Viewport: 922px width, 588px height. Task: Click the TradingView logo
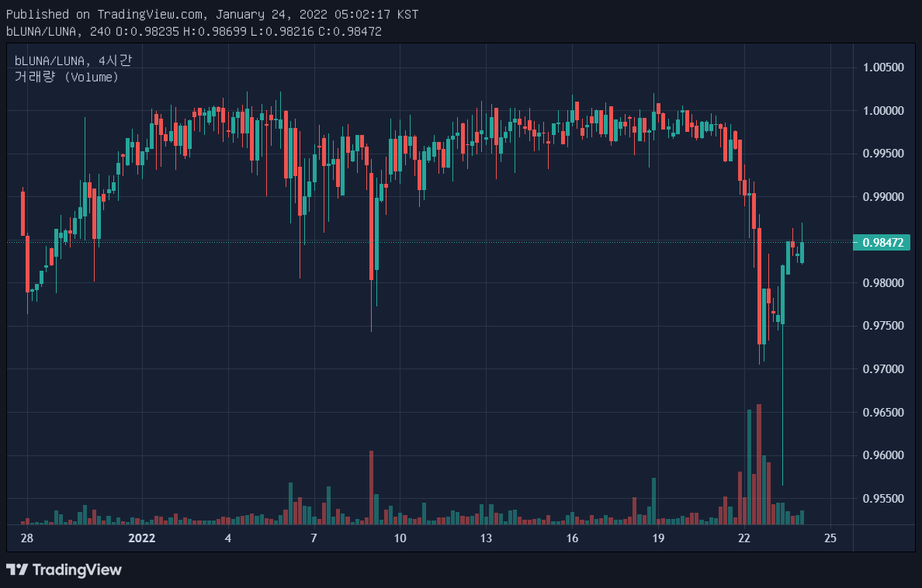click(x=64, y=570)
